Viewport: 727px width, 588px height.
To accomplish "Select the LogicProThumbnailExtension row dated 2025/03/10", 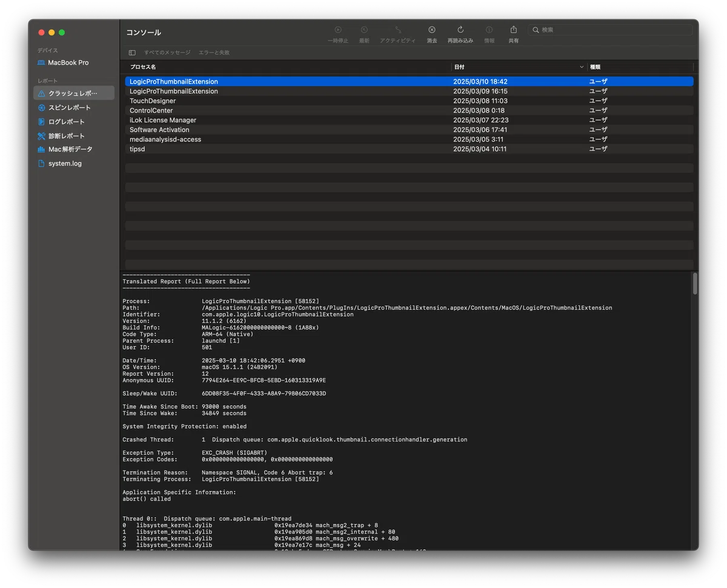I will (410, 82).
